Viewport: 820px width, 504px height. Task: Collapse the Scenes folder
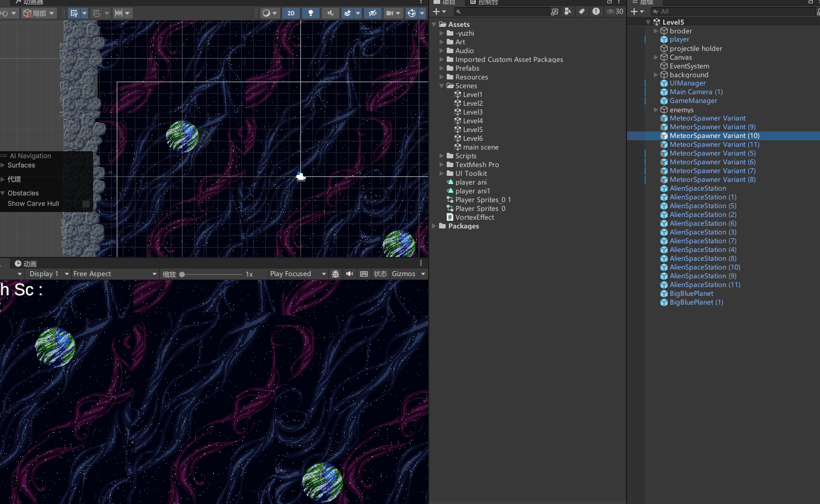pos(442,86)
